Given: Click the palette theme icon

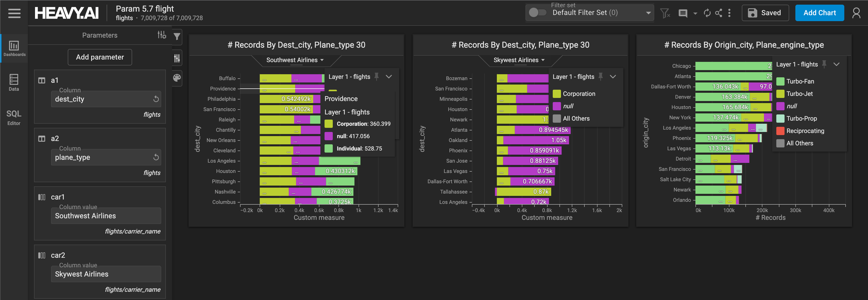Looking at the screenshot, I should click(x=177, y=78).
